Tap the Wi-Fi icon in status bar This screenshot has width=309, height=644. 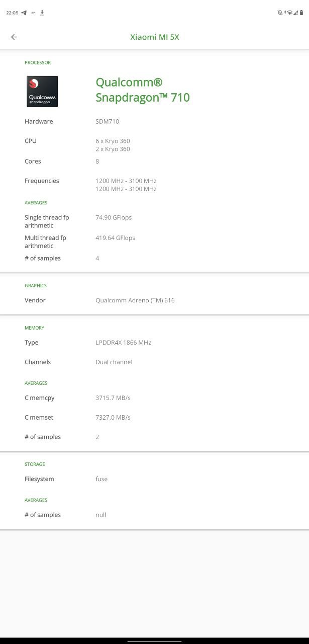(289, 13)
